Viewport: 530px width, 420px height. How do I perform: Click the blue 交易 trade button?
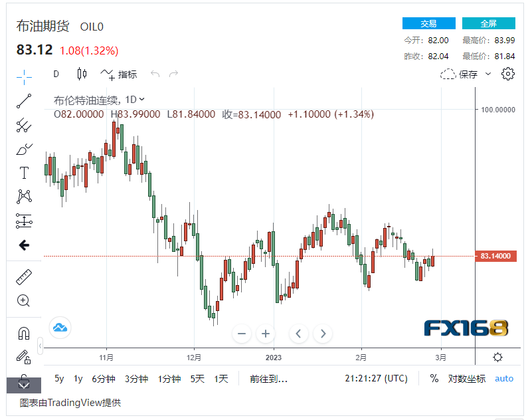(428, 23)
